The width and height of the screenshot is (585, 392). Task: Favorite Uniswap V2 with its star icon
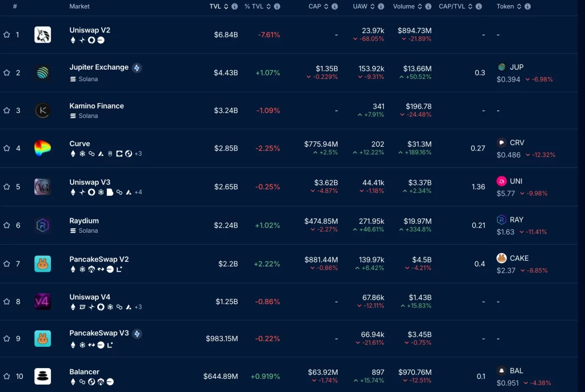click(7, 35)
